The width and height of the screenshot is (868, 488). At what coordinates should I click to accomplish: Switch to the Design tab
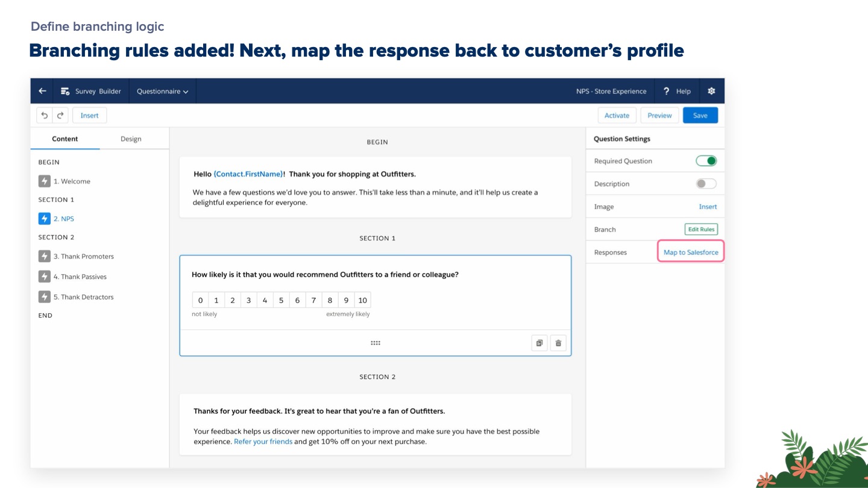point(131,139)
